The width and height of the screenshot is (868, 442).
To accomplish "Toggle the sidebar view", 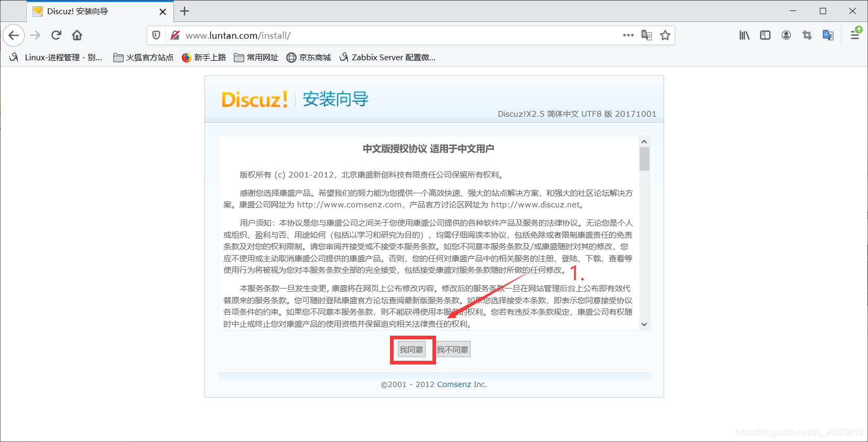I will pos(765,35).
